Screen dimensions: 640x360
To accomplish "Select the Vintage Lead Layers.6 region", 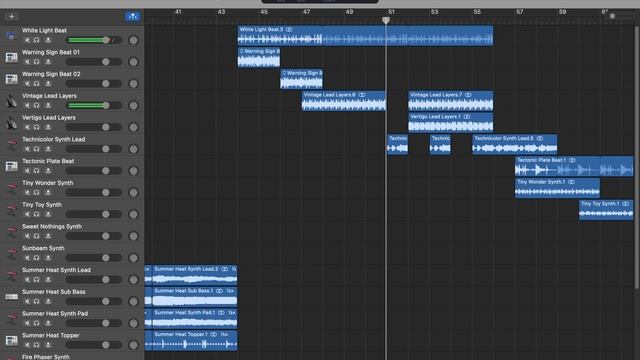I will pos(344,101).
